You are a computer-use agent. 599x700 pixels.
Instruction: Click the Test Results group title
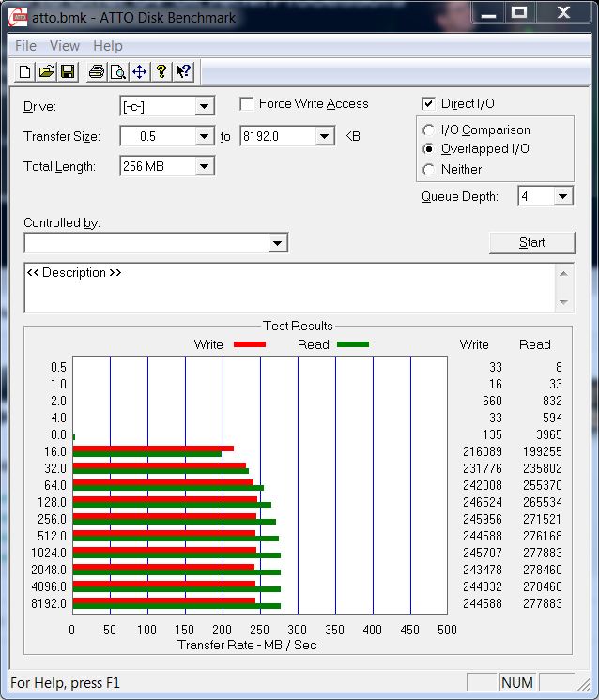[x=298, y=326]
